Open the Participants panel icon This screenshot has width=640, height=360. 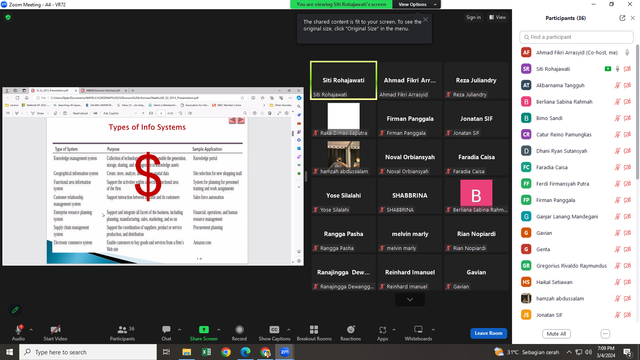pyautogui.click(x=122, y=329)
